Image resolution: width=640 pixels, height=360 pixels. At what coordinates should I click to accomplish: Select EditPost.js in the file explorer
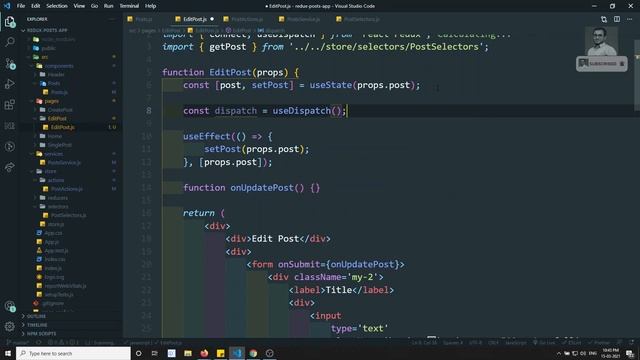[62, 127]
